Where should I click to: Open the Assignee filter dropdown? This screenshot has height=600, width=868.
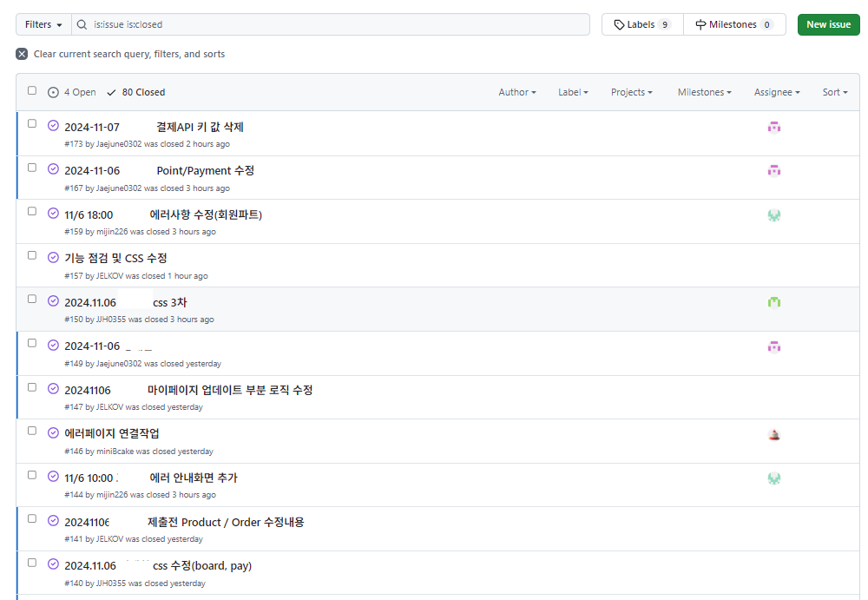(x=777, y=92)
